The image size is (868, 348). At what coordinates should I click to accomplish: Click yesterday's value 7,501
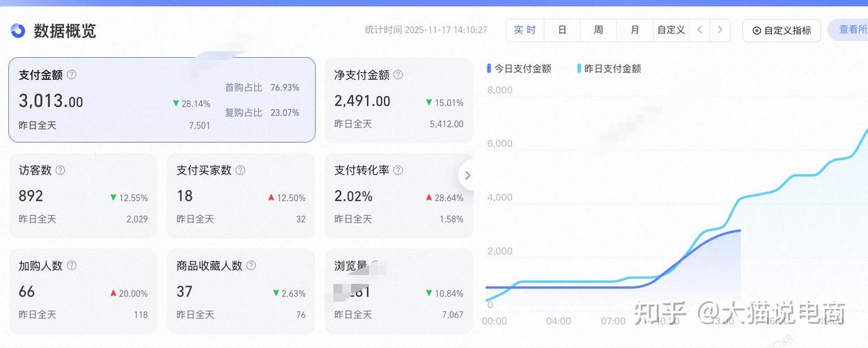[x=199, y=125]
